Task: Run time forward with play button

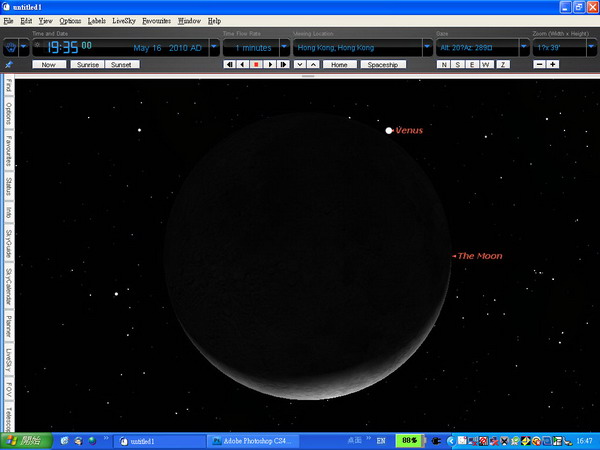Action: [270, 64]
